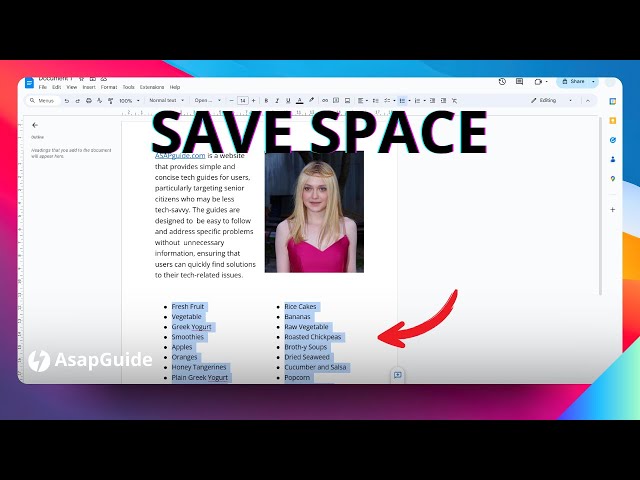The width and height of the screenshot is (640, 480).
Task: Open the Tools menu
Action: pyautogui.click(x=128, y=87)
